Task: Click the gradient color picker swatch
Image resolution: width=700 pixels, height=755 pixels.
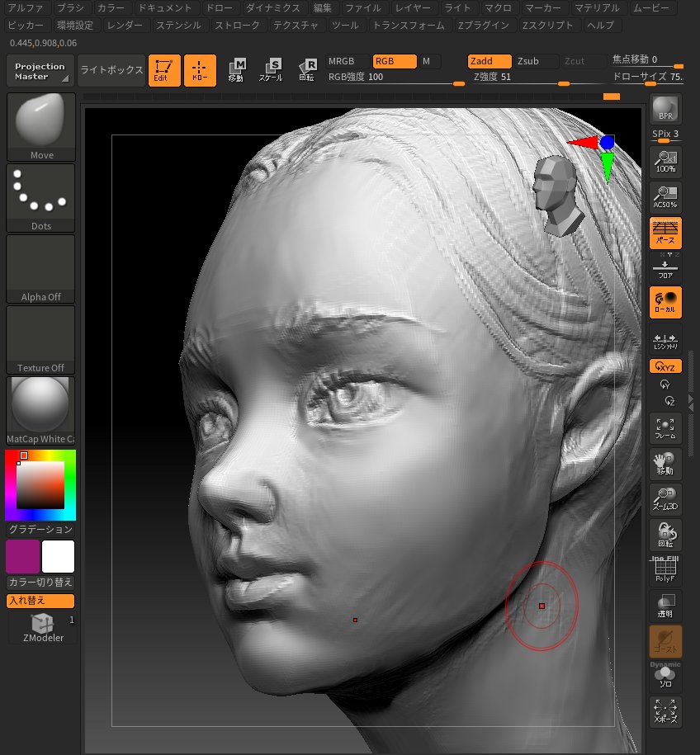Action: point(40,485)
